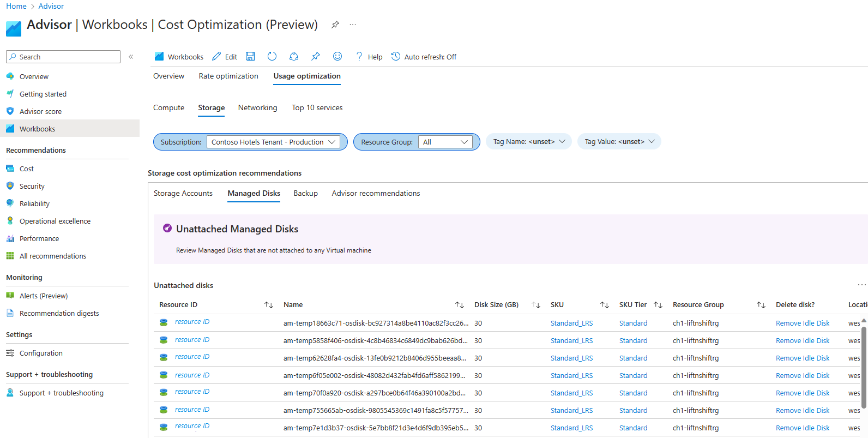Screen dimensions: 868x438
Task: Click the Refresh icon in toolbar
Action: click(x=272, y=56)
